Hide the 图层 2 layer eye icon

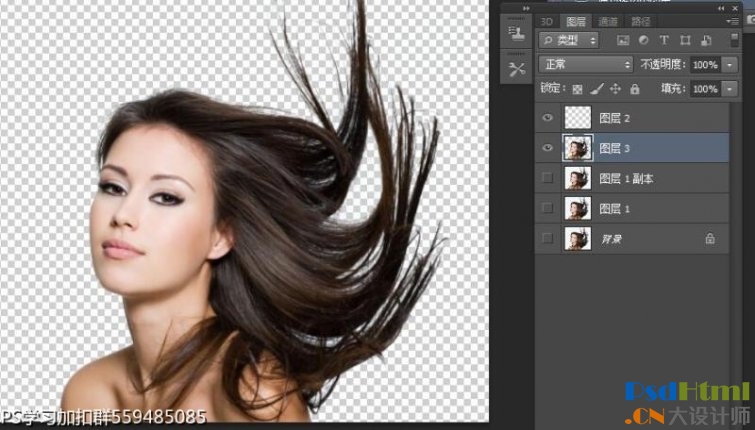point(547,118)
